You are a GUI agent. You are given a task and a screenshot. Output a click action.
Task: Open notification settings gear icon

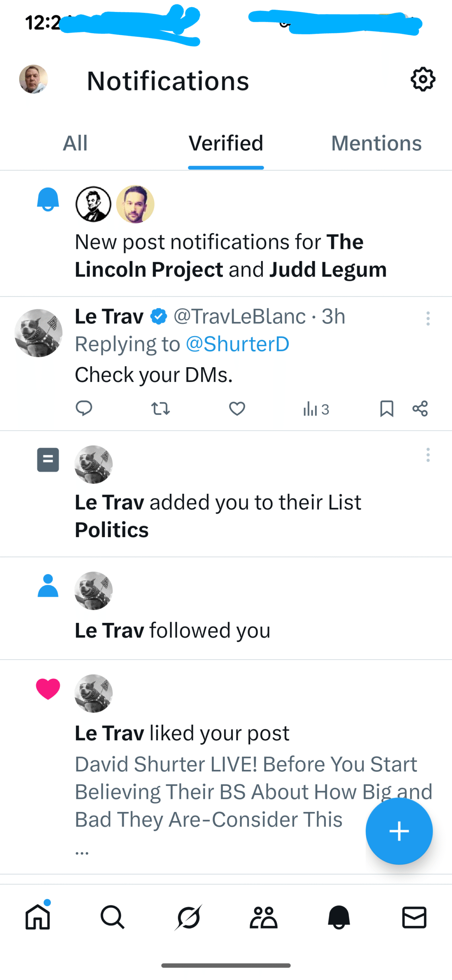tap(423, 80)
